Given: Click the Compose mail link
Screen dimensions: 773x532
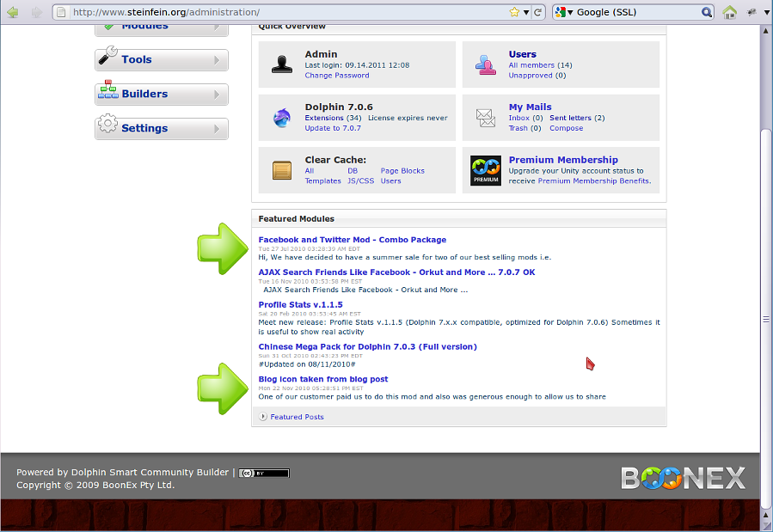Looking at the screenshot, I should pos(566,128).
